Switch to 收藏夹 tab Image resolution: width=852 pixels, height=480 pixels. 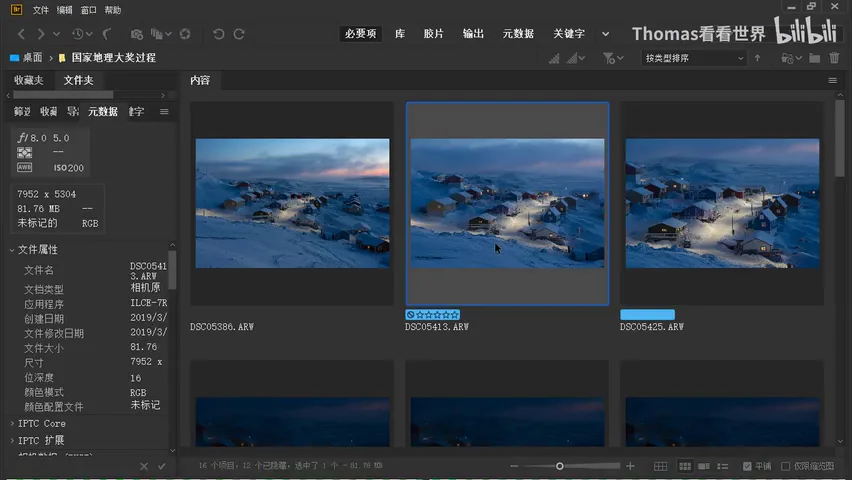pyautogui.click(x=29, y=80)
